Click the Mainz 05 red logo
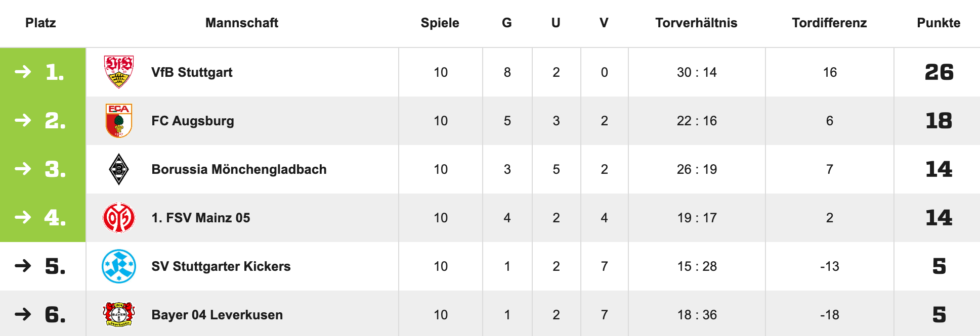 (x=119, y=218)
